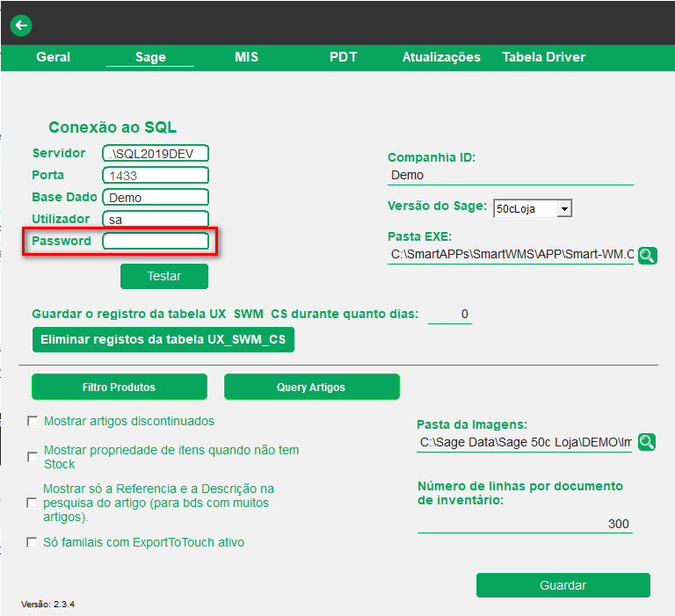Click the Testar connection button

(x=164, y=276)
